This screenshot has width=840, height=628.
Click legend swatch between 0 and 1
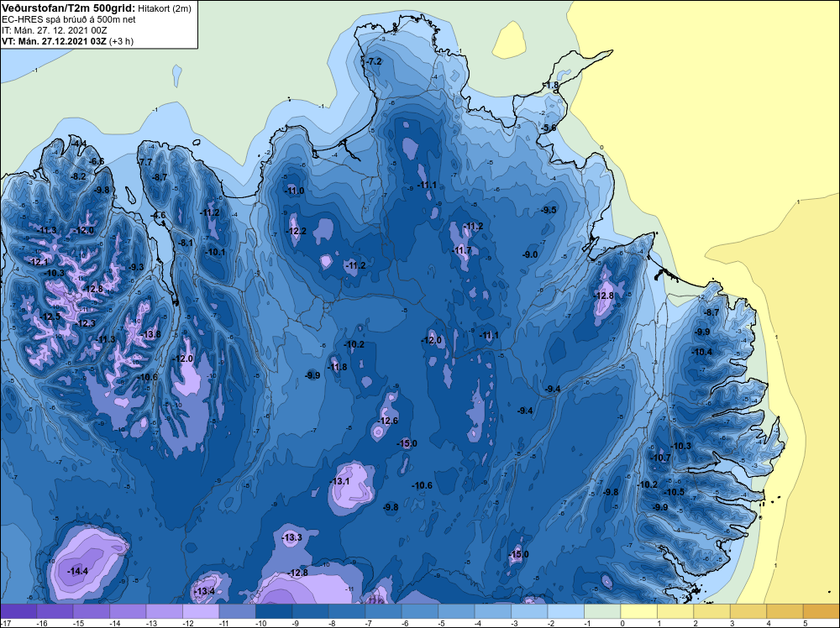pos(638,611)
